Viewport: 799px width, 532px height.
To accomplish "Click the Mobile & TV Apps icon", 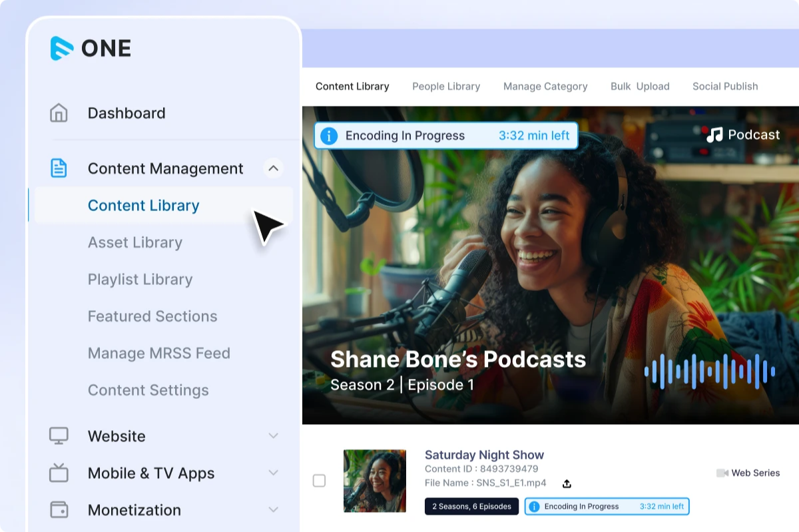I will [59, 473].
